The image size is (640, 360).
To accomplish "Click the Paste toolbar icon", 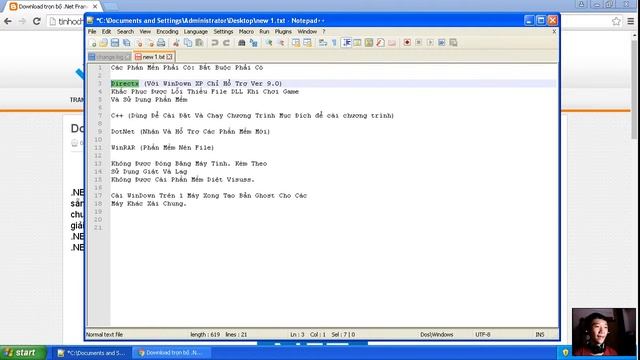I will pos(199,43).
